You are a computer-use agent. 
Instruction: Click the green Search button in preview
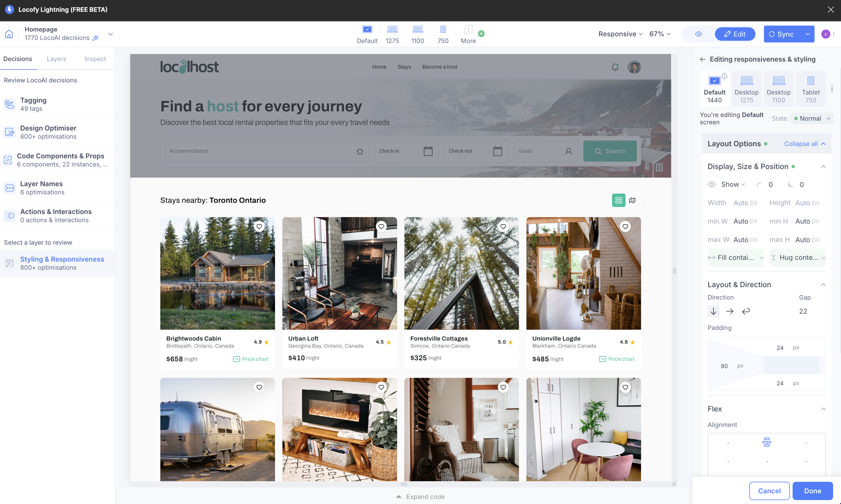pos(610,151)
